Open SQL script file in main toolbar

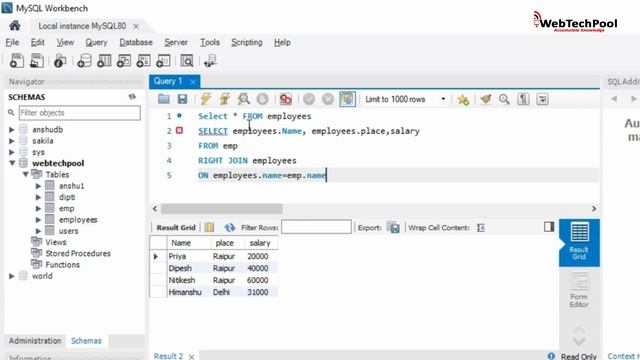point(37,61)
